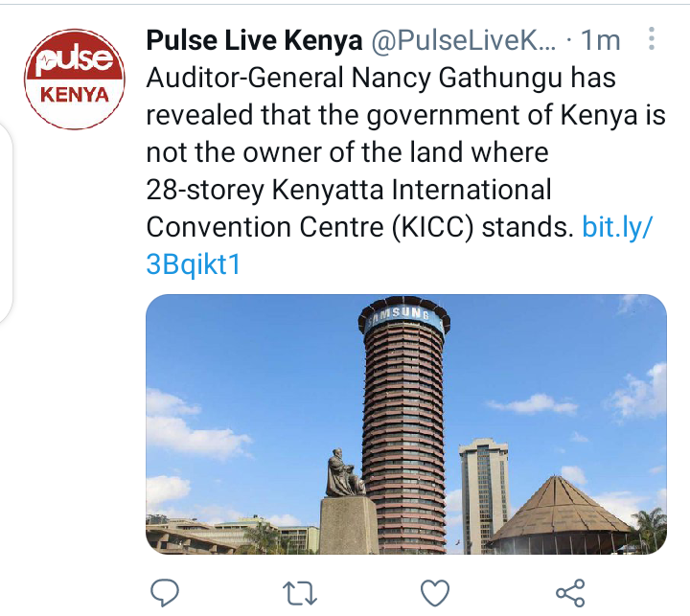Tap the cone-roofed amphitheatre in the photo

click(561, 513)
